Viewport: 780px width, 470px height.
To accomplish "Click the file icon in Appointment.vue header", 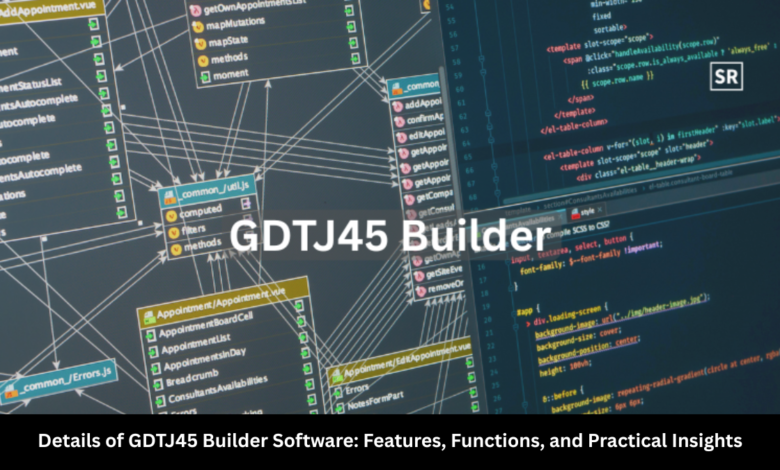I will tap(149, 317).
